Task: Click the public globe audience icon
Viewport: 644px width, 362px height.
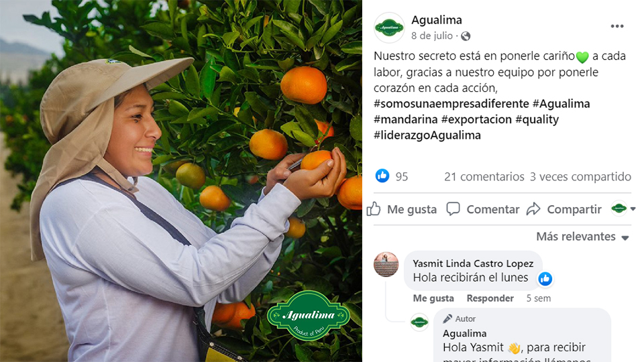Action: click(466, 36)
